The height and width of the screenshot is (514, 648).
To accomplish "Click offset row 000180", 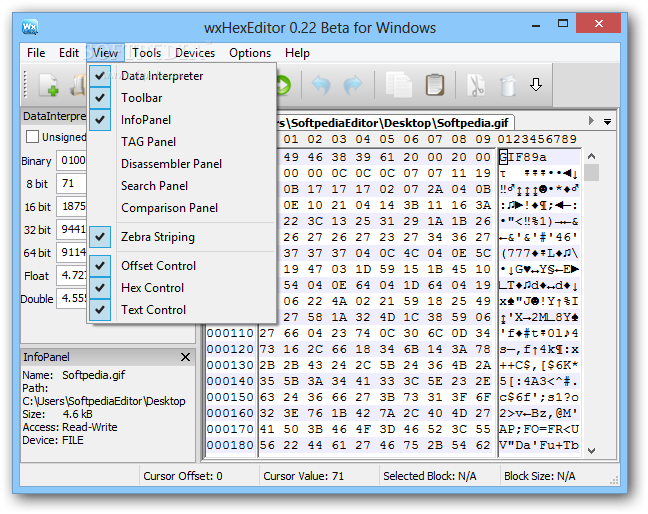I will pyautogui.click(x=230, y=445).
